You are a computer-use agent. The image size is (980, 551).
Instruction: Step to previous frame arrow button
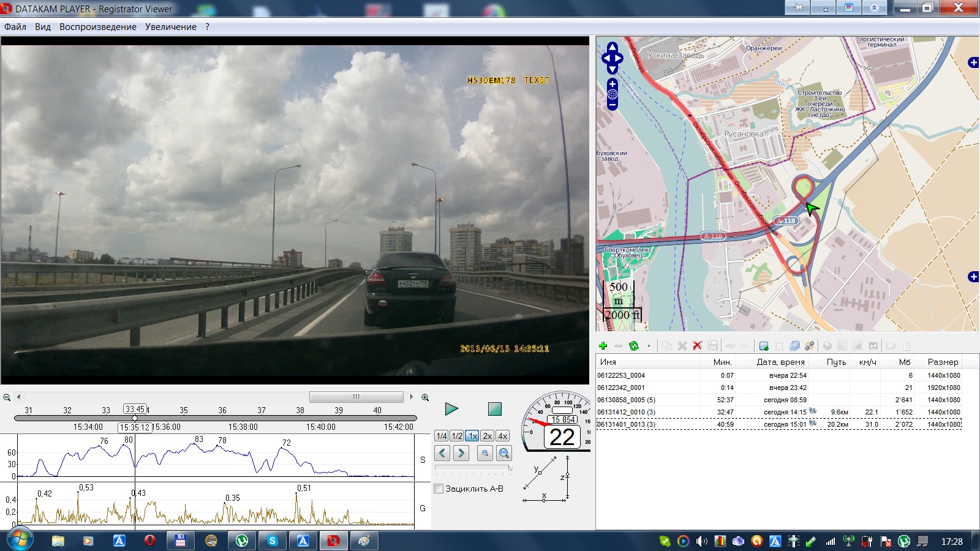pos(442,453)
